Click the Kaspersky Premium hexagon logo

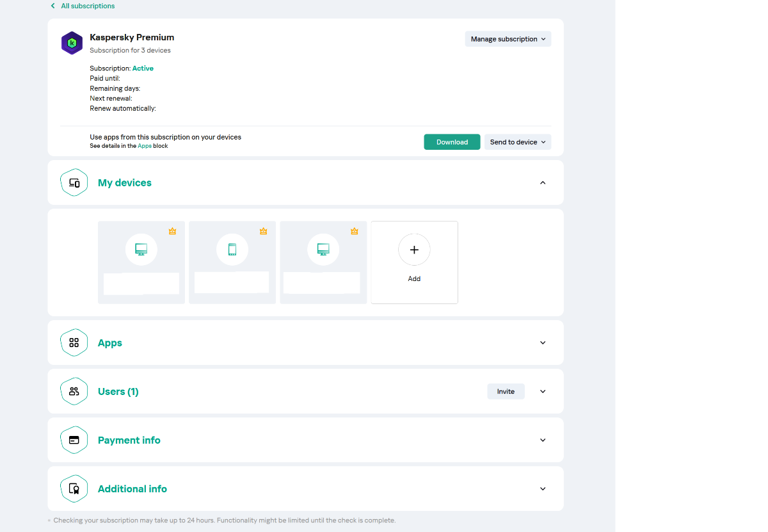(72, 43)
